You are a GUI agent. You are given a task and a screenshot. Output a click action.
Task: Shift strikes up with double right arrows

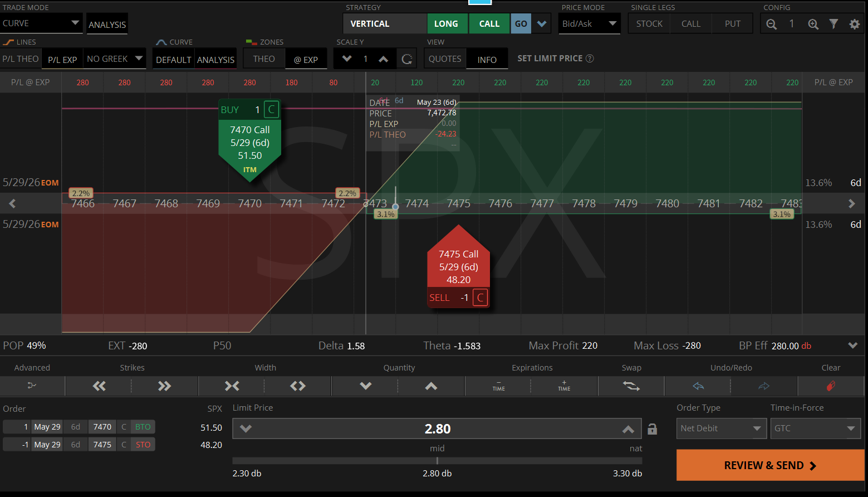(164, 386)
